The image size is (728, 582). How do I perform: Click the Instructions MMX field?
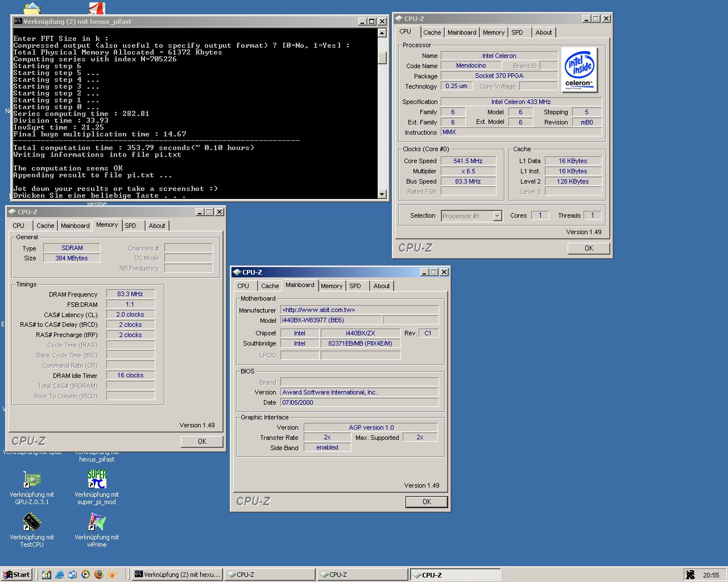tap(521, 132)
